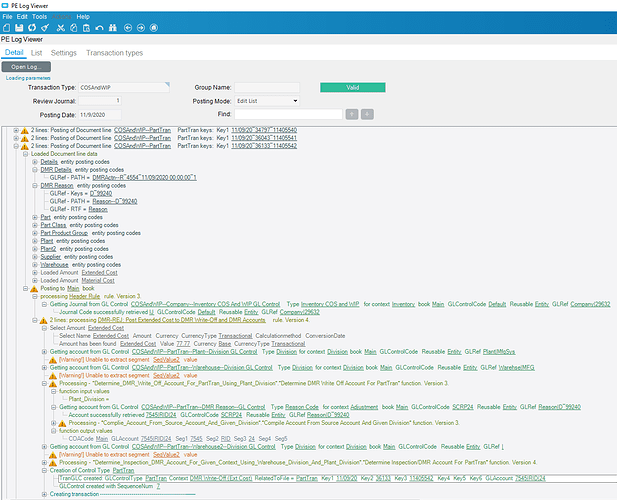617x500 pixels.
Task: Click the New document toolbar icon
Action: coord(7,28)
